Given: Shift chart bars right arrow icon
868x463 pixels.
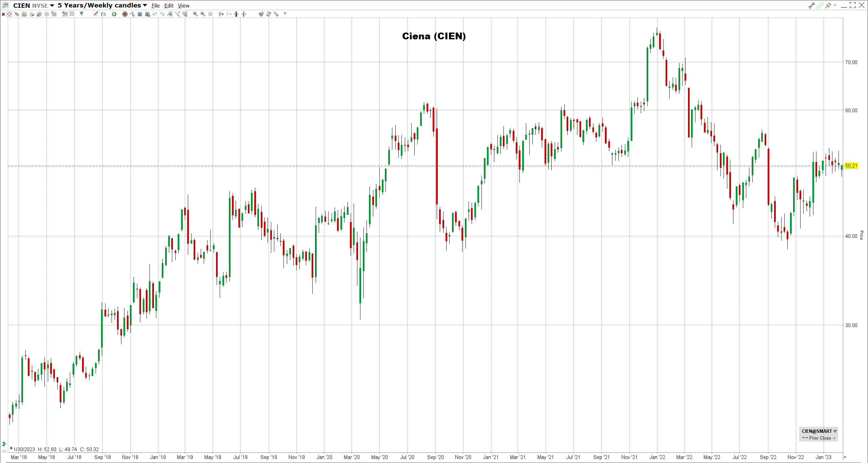Looking at the screenshot, I should click(221, 14).
